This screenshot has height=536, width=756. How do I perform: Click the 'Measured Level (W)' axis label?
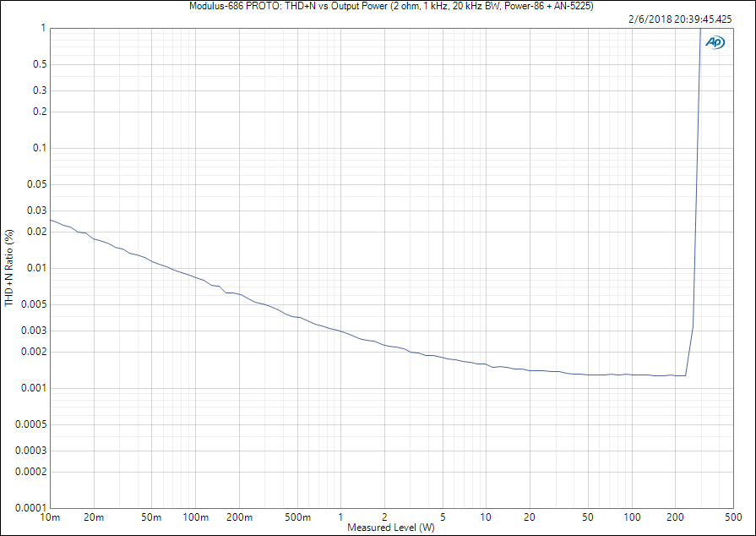pyautogui.click(x=391, y=528)
